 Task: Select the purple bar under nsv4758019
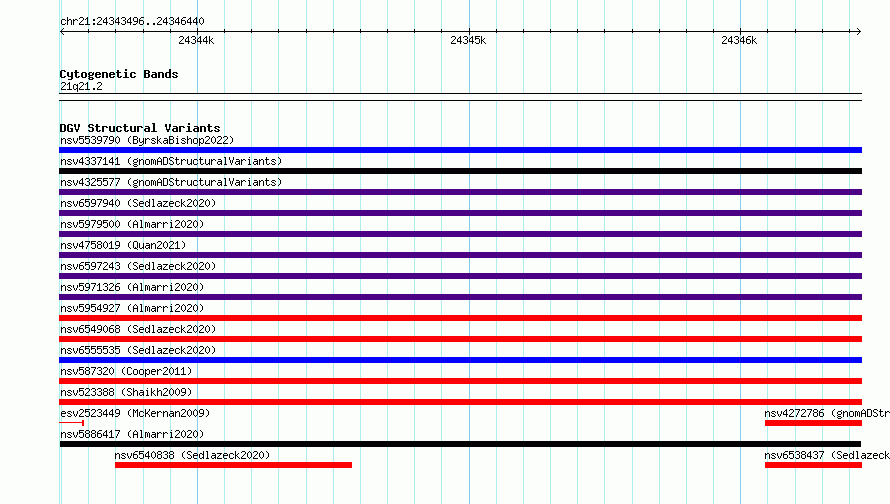[460, 255]
